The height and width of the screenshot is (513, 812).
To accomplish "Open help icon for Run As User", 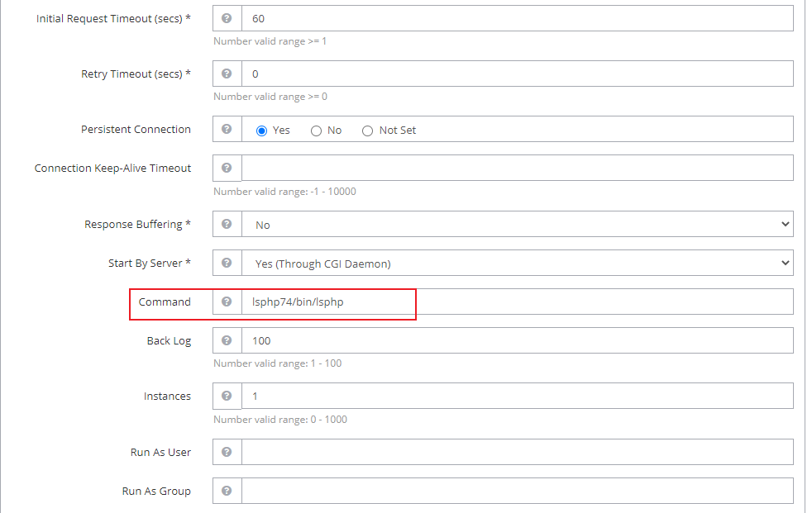I will point(227,452).
